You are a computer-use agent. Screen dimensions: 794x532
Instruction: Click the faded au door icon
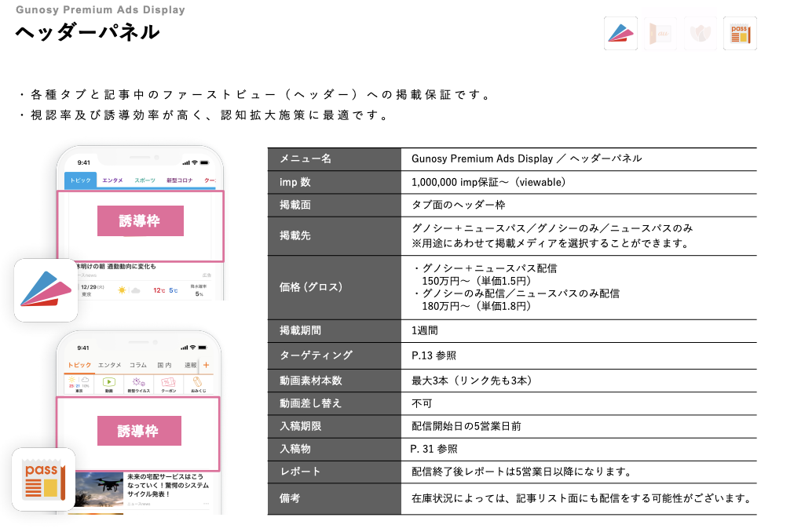(x=660, y=34)
